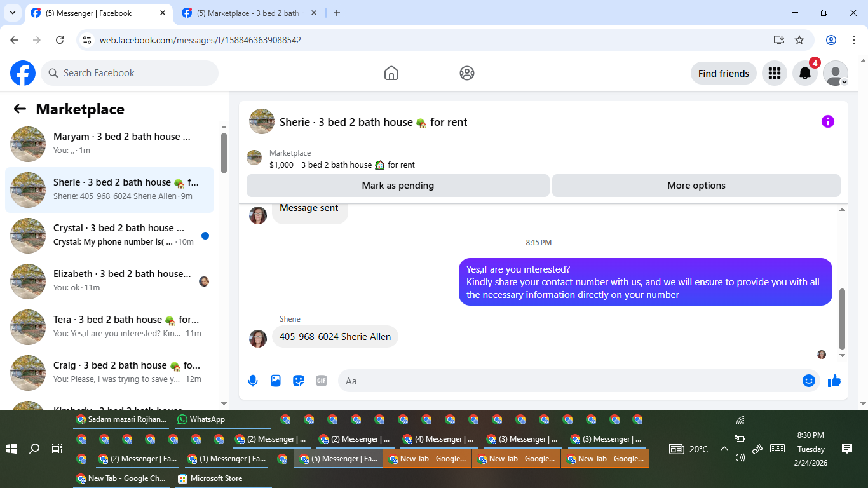Click the Find friends button
The height and width of the screenshot is (488, 868).
tap(723, 73)
